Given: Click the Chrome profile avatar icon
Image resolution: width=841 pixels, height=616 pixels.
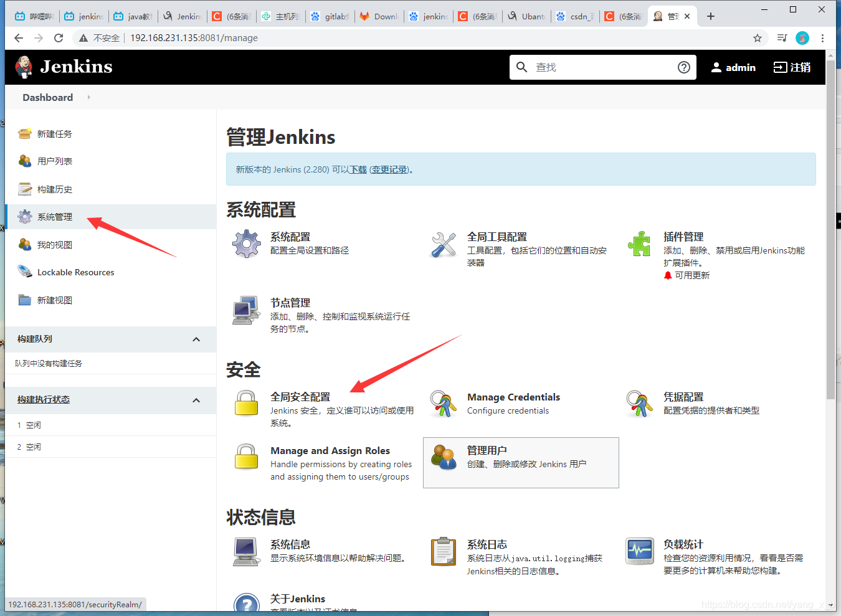Looking at the screenshot, I should [x=802, y=38].
